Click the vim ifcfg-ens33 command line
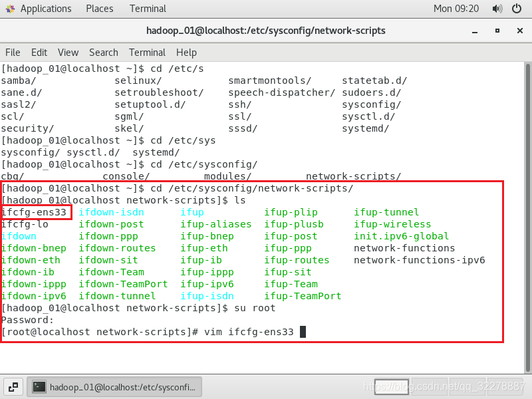This screenshot has width=532, height=399. click(249, 332)
